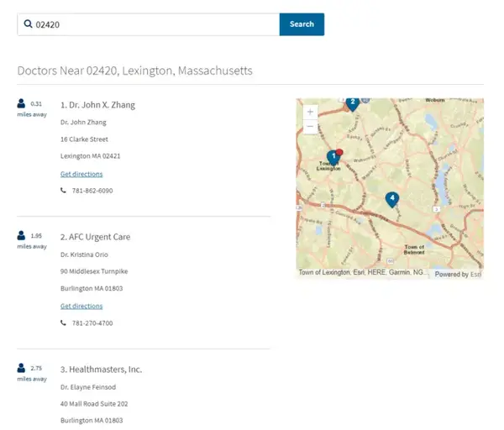Click the 2.75 miles away distance
Viewport: 504px width, 430px height.
click(x=32, y=374)
